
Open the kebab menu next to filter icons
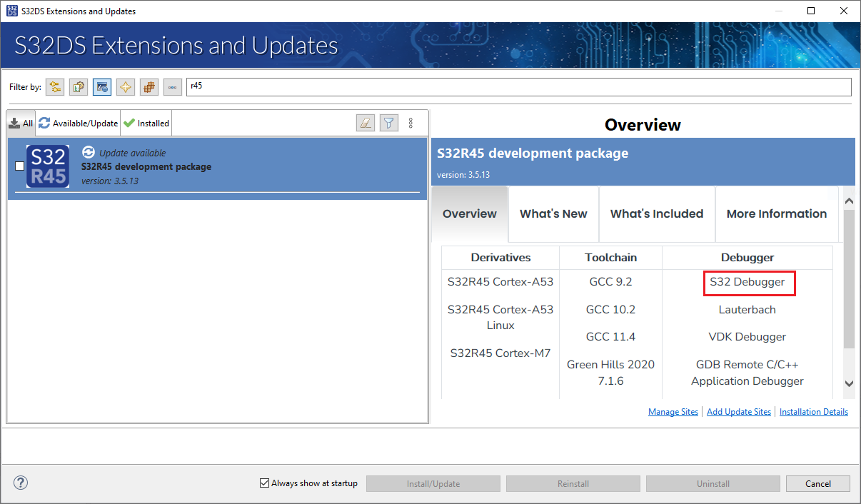point(411,122)
